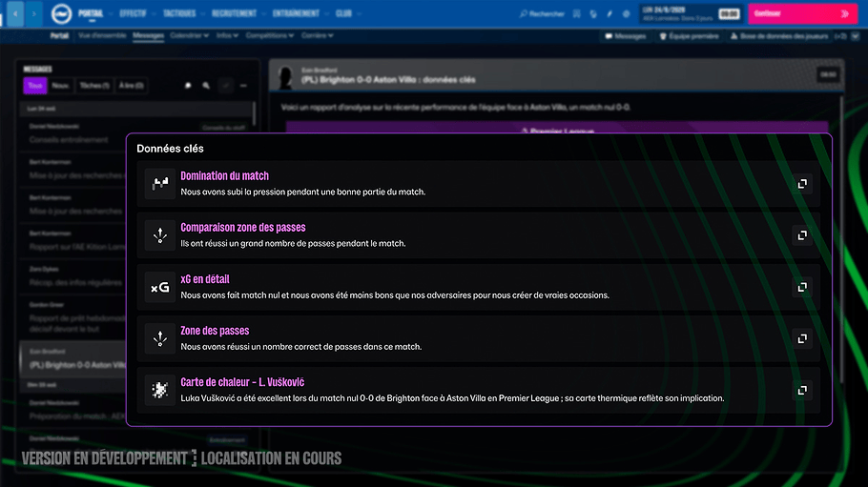Go back with the left arrow
This screenshot has width=868, height=487.
15,14
